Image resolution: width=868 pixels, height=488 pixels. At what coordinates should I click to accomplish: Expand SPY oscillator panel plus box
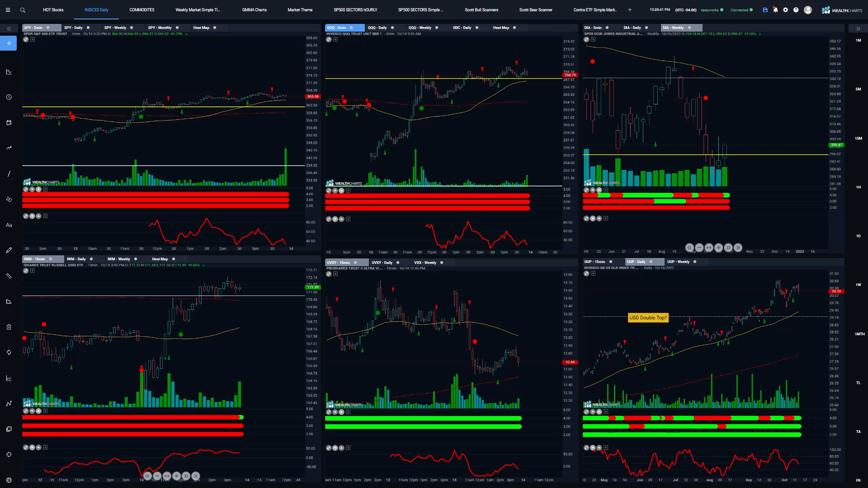pos(45,216)
